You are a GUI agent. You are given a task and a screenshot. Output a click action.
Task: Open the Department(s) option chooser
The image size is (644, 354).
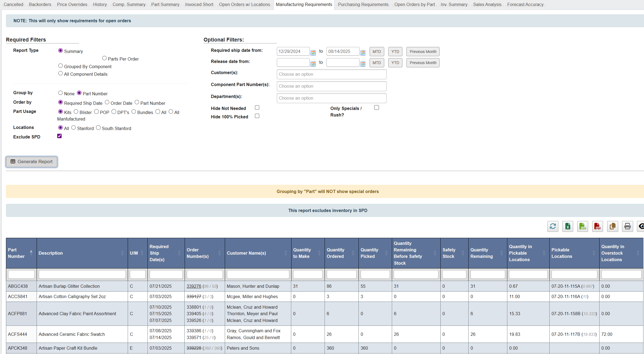click(331, 98)
